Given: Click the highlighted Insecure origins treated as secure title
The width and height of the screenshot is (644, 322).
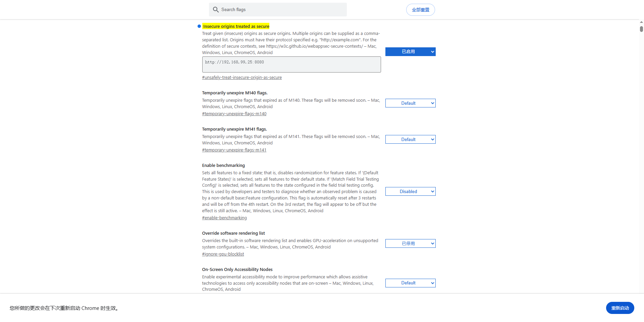Looking at the screenshot, I should point(236,26).
